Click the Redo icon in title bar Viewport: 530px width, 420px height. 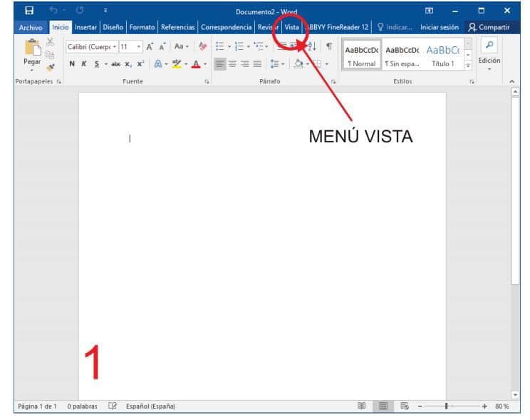(80, 10)
